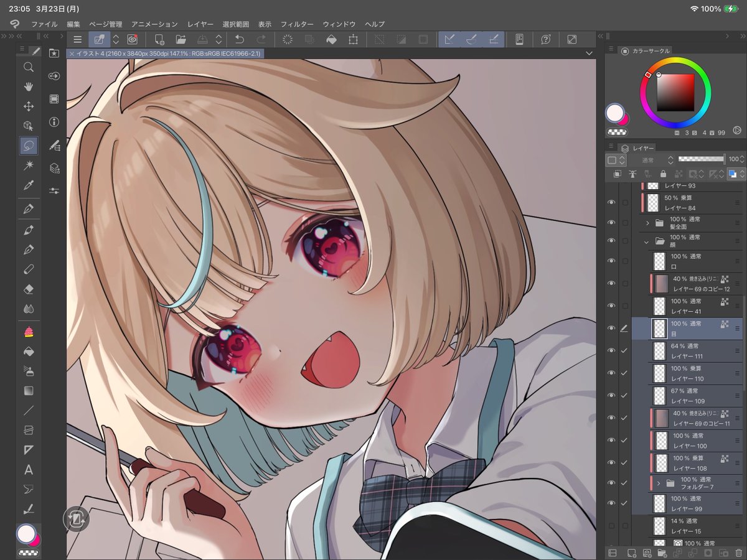747x560 pixels.
Task: Open the レイヤー menu in the menu bar
Action: click(200, 24)
